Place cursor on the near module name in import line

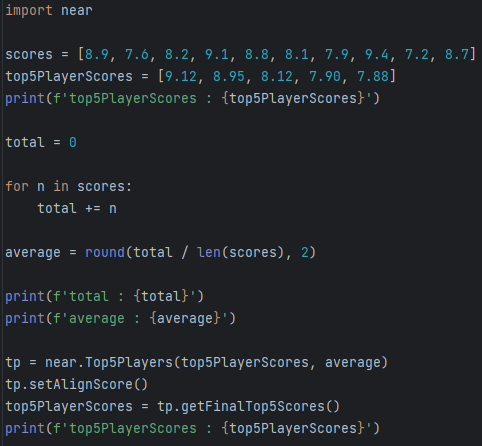[77, 11]
